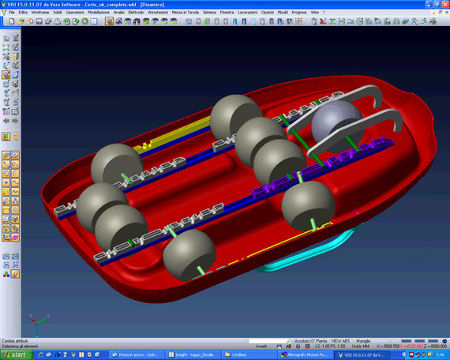Open the Solidi menu
The image size is (450, 360).
[x=58, y=12]
